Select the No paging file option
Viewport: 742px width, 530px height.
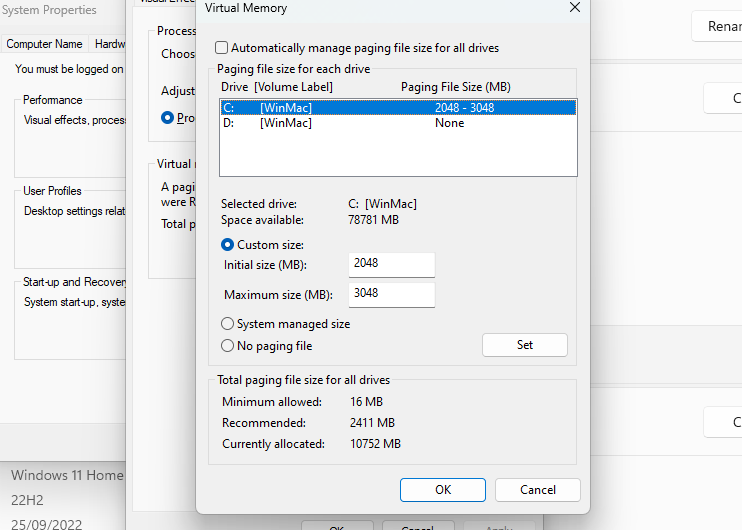pos(228,346)
